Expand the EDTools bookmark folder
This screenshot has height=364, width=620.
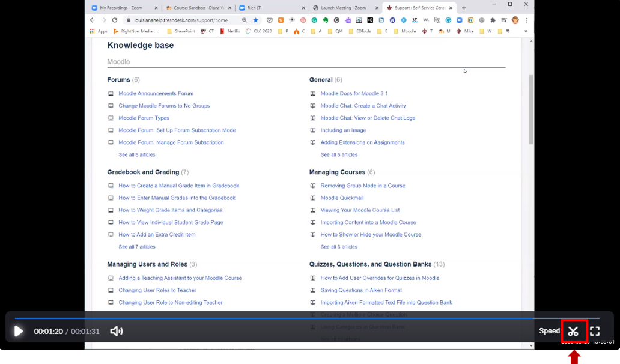click(x=360, y=31)
